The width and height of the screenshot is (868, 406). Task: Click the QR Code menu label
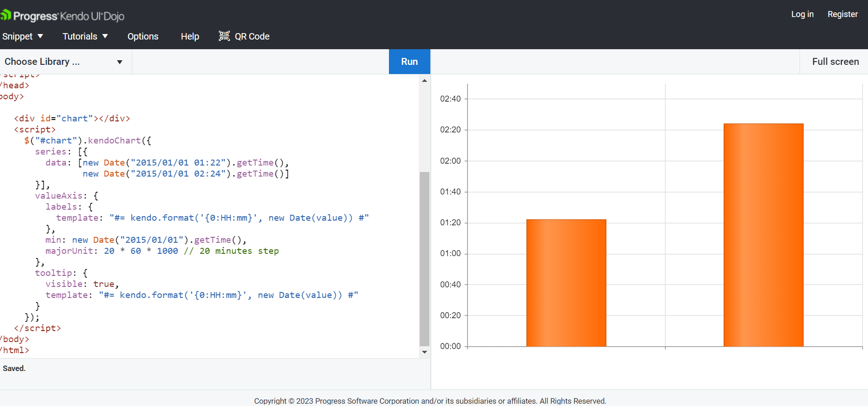tap(252, 36)
